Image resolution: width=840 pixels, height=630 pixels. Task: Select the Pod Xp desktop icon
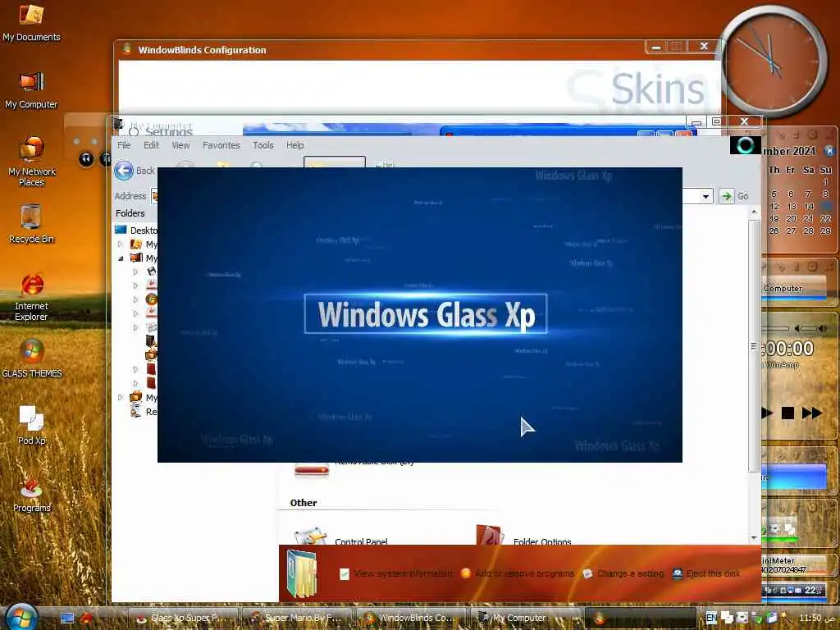coord(31,425)
